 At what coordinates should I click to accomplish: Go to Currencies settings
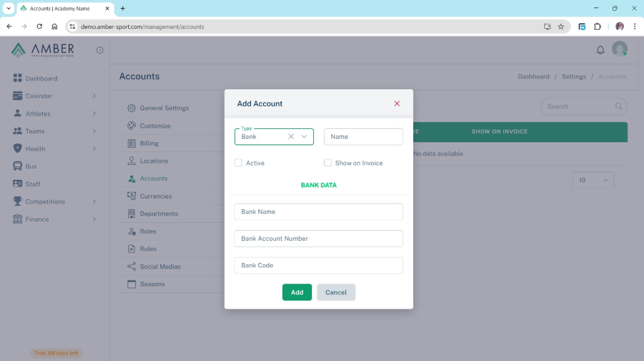(x=155, y=196)
